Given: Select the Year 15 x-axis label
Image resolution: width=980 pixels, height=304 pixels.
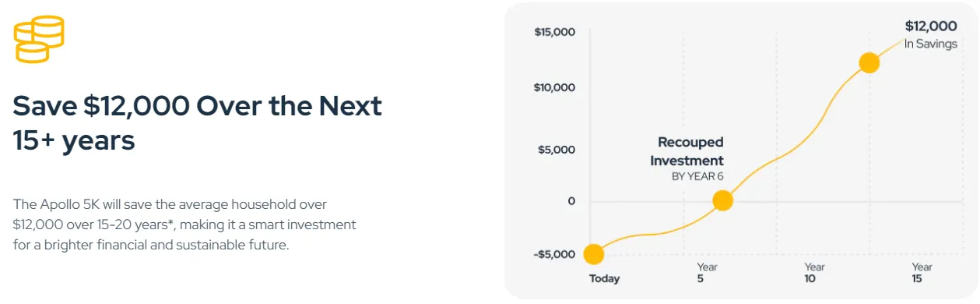Looking at the screenshot, I should pyautogui.click(x=922, y=273).
